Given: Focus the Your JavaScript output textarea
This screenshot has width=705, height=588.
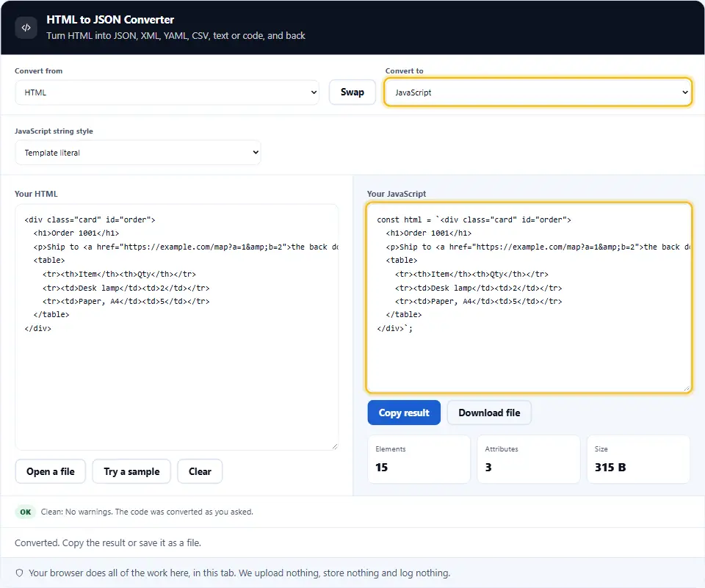Looking at the screenshot, I should pyautogui.click(x=529, y=298).
